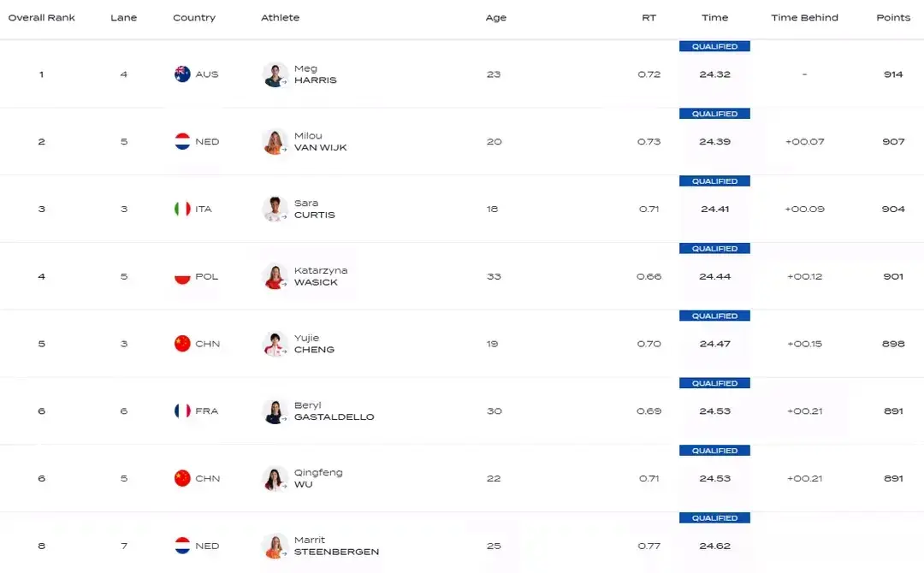This screenshot has height=573, width=924.
Task: Click the Italy flag icon next to ITA
Action: [x=182, y=209]
